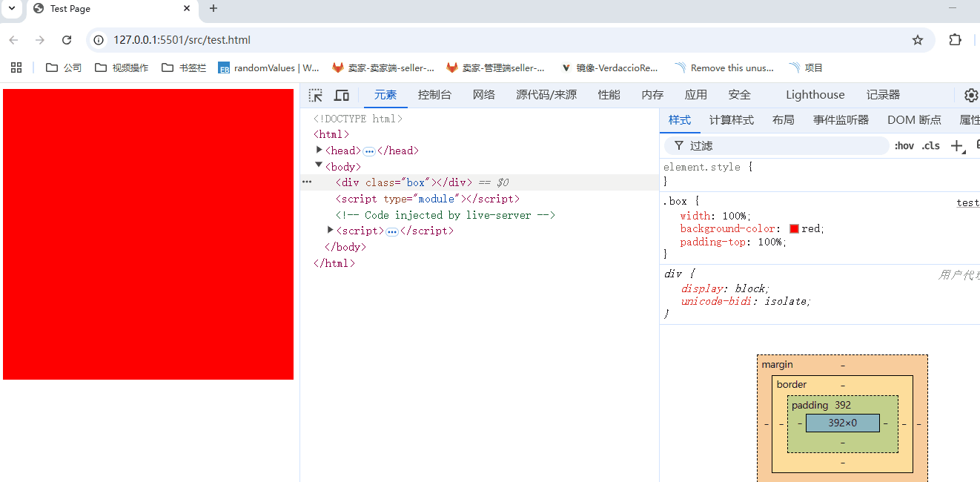Click the script ellipsis expand badge
Screen dimensions: 980x482
pos(392,231)
